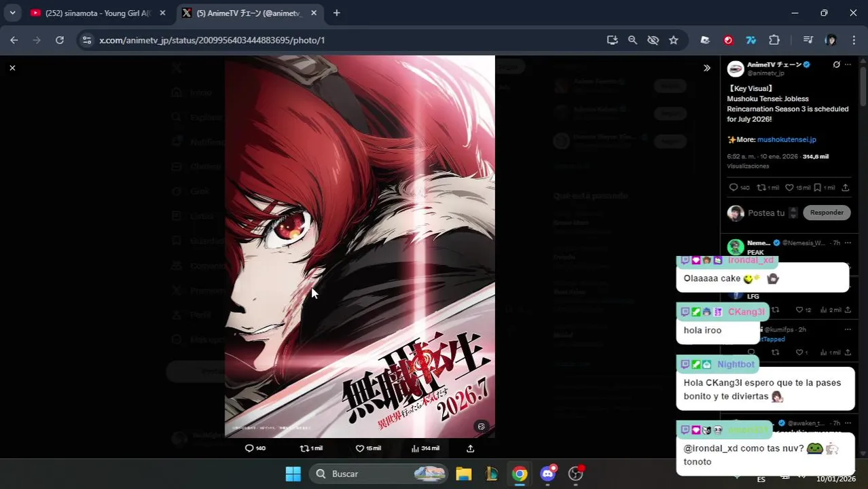This screenshot has width=868, height=489.
Task: Open the three-dot menu on AnimeTV's post
Action: pyautogui.click(x=848, y=65)
